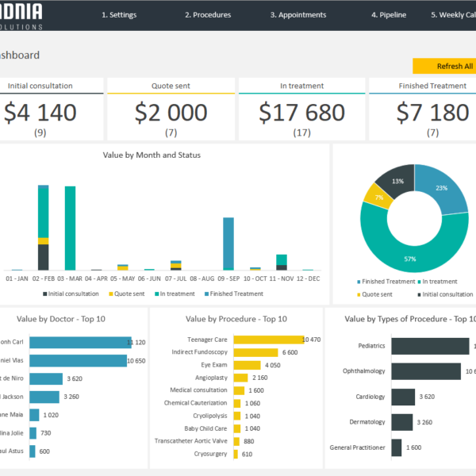Click the 09 - SEP Finished Treatment bar

click(228, 244)
